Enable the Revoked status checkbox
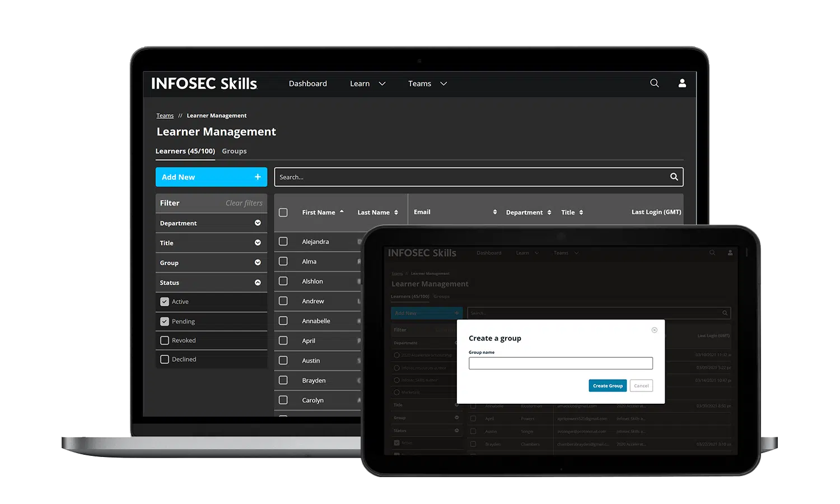 pos(165,340)
